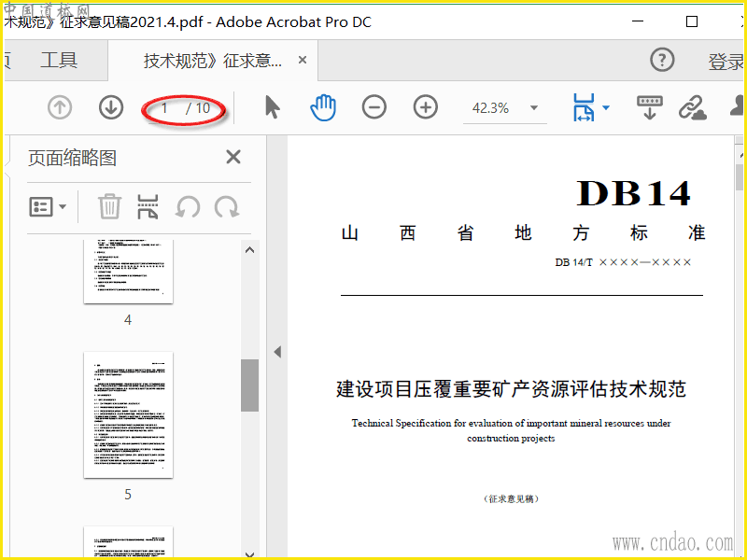Minimize the Acrobat window
747x560 pixels.
(638, 21)
